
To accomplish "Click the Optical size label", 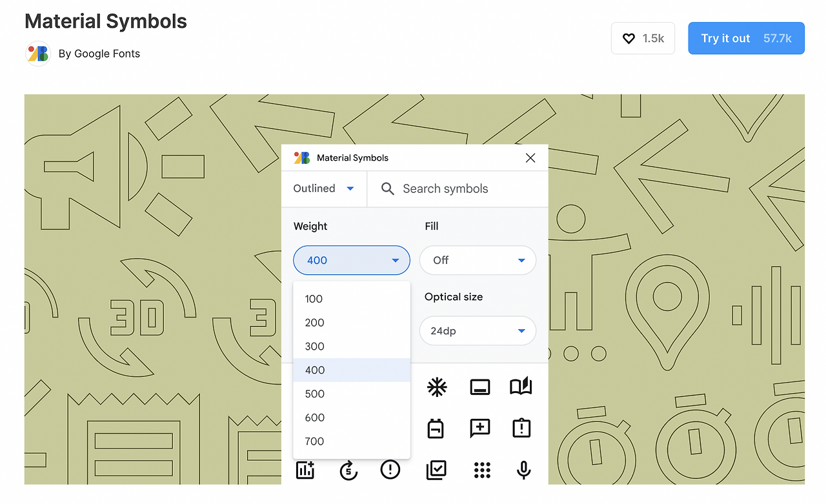I will 454,297.
